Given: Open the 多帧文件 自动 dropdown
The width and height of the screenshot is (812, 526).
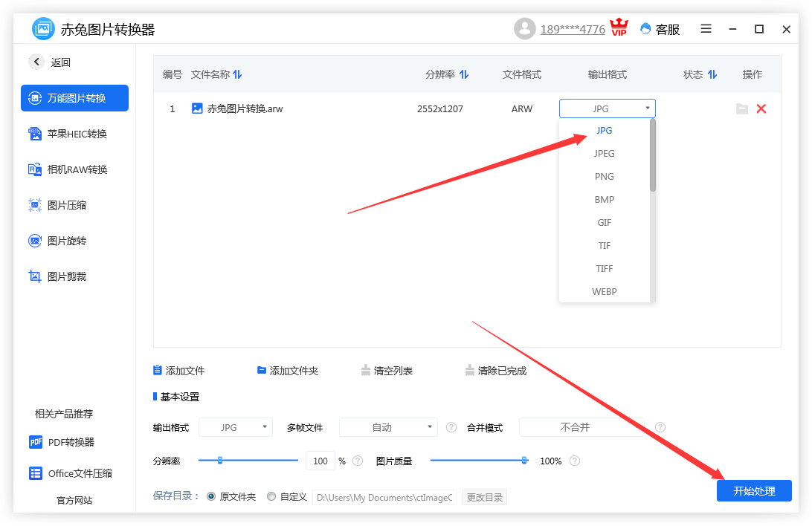Looking at the screenshot, I should [x=388, y=427].
